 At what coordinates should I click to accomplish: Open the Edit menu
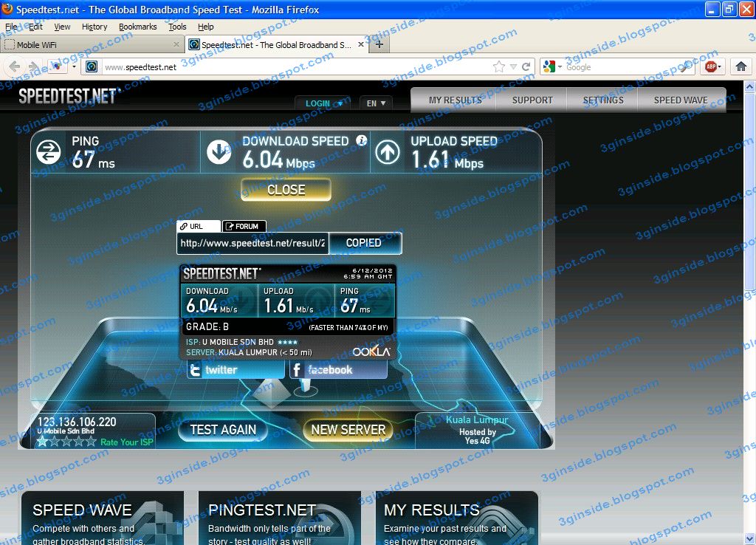coord(35,27)
